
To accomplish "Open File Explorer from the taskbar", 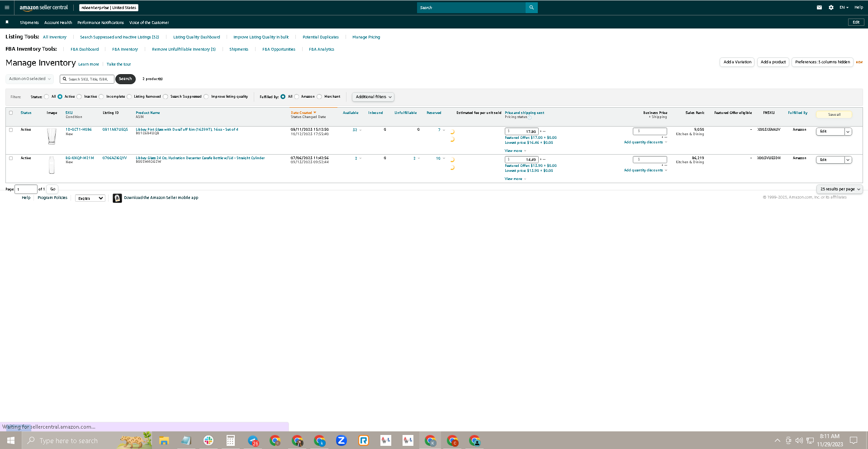I will coord(164,440).
